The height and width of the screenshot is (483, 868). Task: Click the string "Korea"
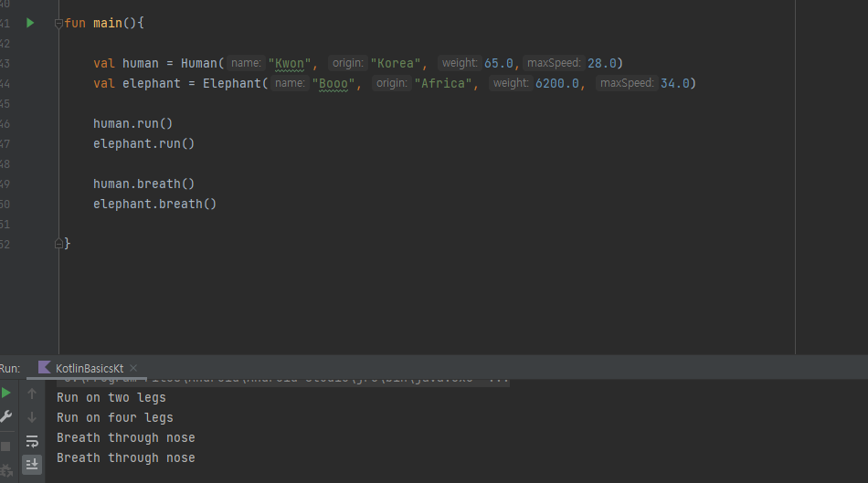coord(396,64)
